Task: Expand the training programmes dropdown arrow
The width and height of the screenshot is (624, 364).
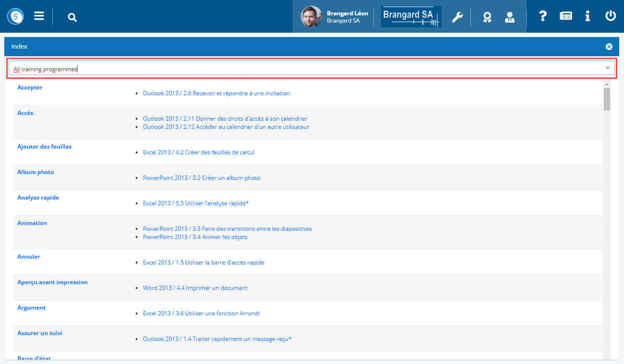Action: [607, 68]
